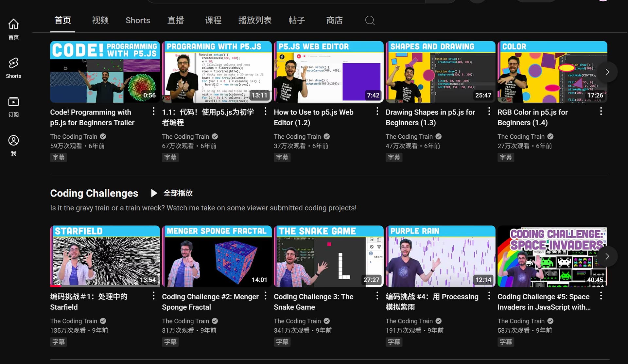Click the play-all triangle icon beside Coding Challenges
Image resolution: width=628 pixels, height=364 pixels.
[x=154, y=193]
